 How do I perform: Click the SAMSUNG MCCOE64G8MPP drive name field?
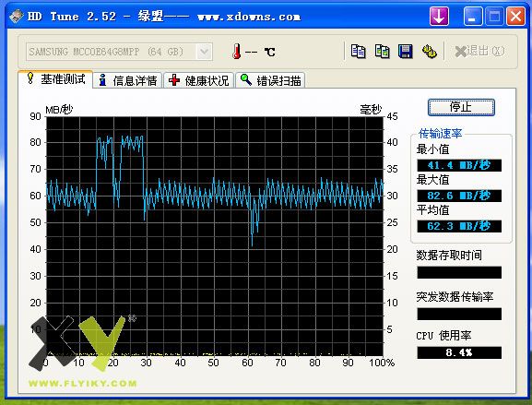(111, 52)
